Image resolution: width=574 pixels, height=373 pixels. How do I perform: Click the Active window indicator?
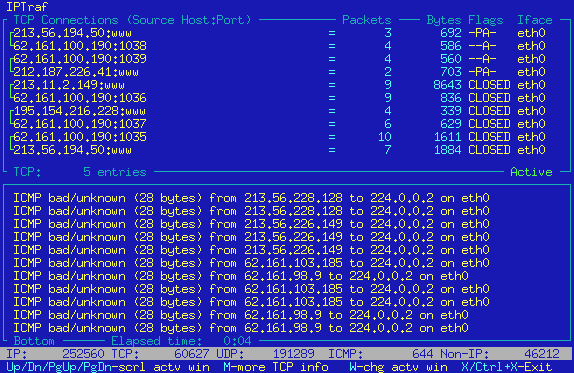pos(531,172)
